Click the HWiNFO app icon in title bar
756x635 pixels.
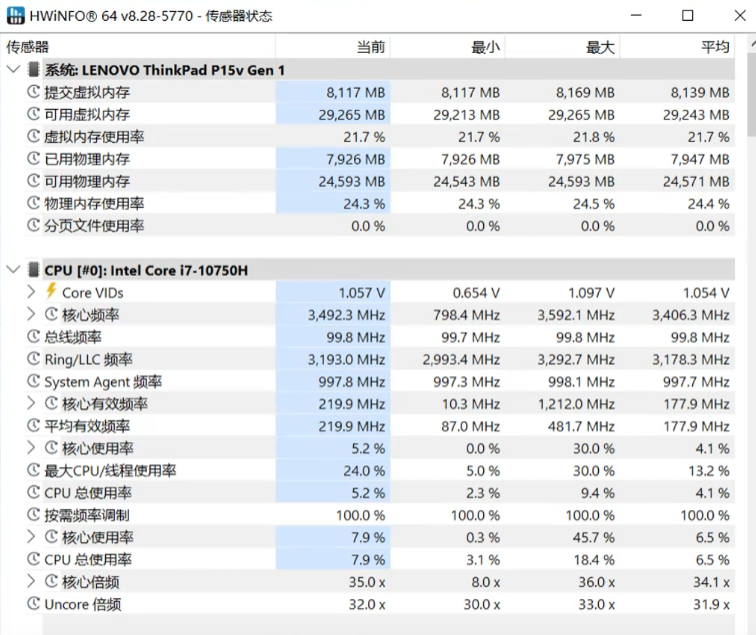(15, 15)
